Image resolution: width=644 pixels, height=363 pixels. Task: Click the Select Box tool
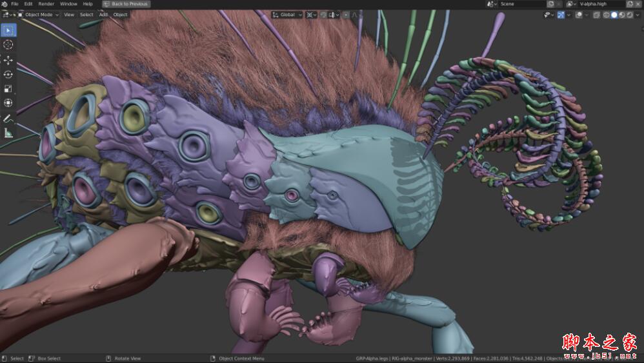tap(8, 30)
